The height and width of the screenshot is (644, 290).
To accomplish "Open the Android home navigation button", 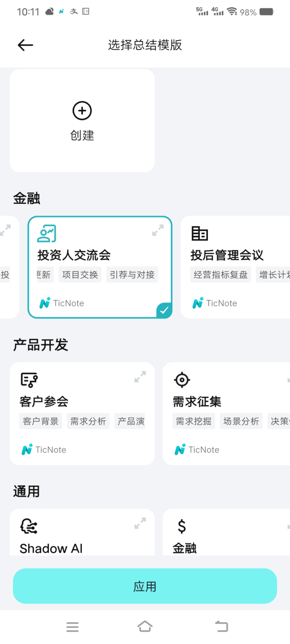I will pos(145,627).
